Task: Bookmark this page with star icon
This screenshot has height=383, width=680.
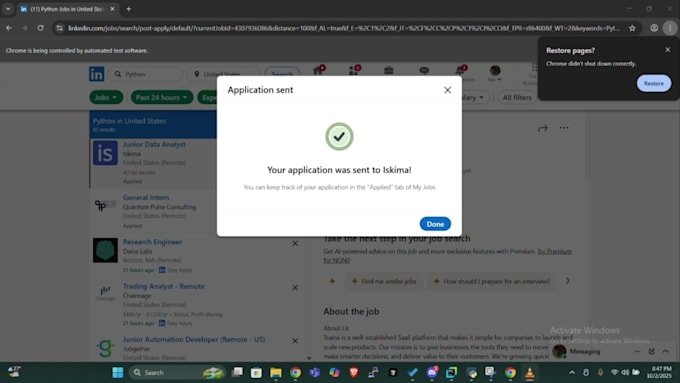Action: click(632, 28)
